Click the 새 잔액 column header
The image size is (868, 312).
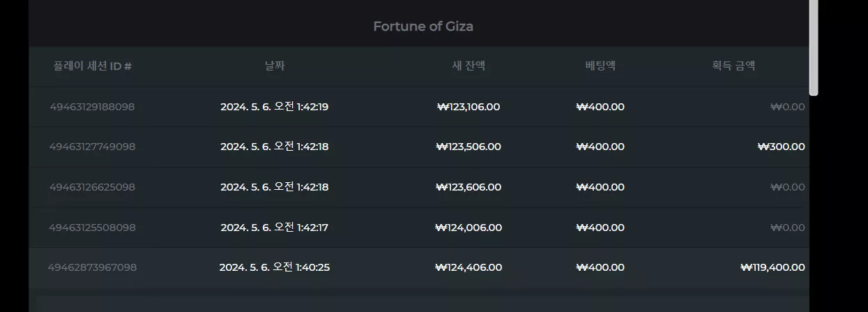[x=469, y=66]
